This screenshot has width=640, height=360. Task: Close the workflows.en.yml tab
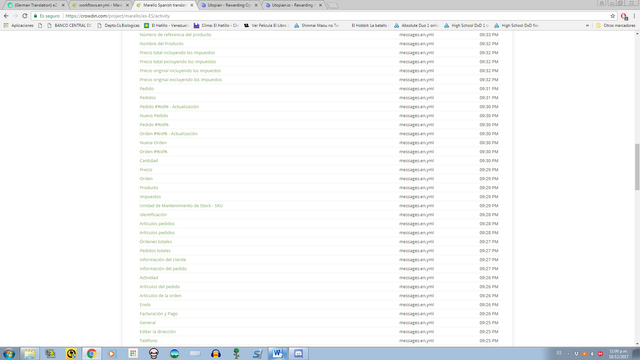click(127, 5)
